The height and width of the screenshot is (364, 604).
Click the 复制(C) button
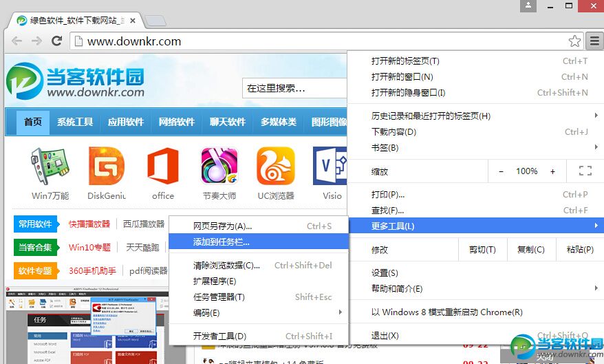531,250
